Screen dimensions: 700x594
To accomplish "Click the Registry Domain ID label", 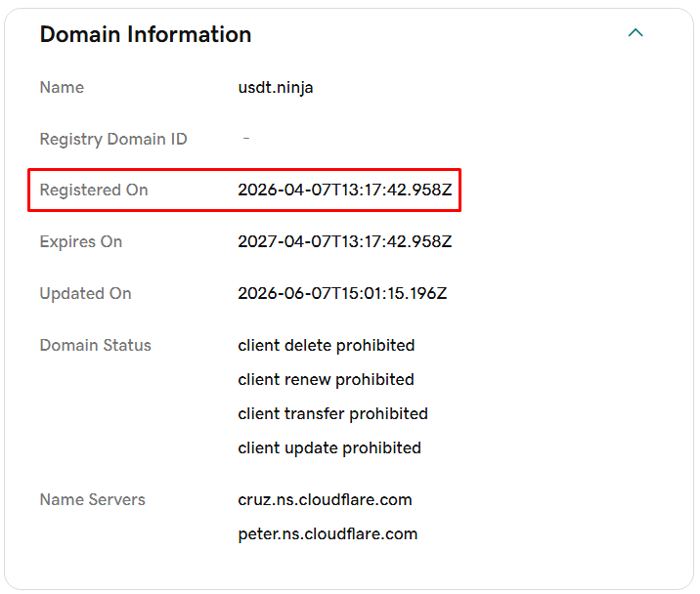I will pyautogui.click(x=113, y=140).
